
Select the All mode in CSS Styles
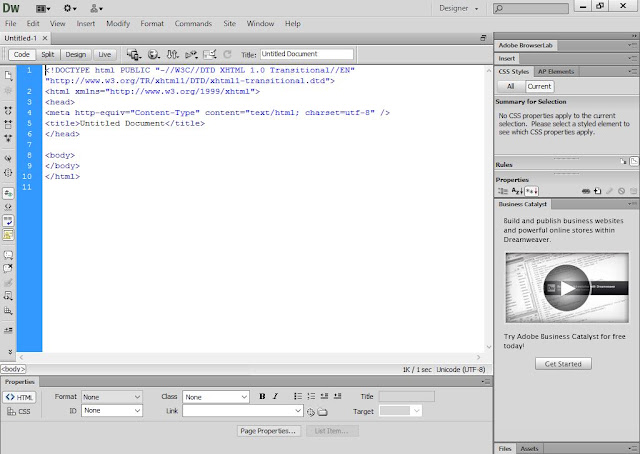click(x=511, y=86)
